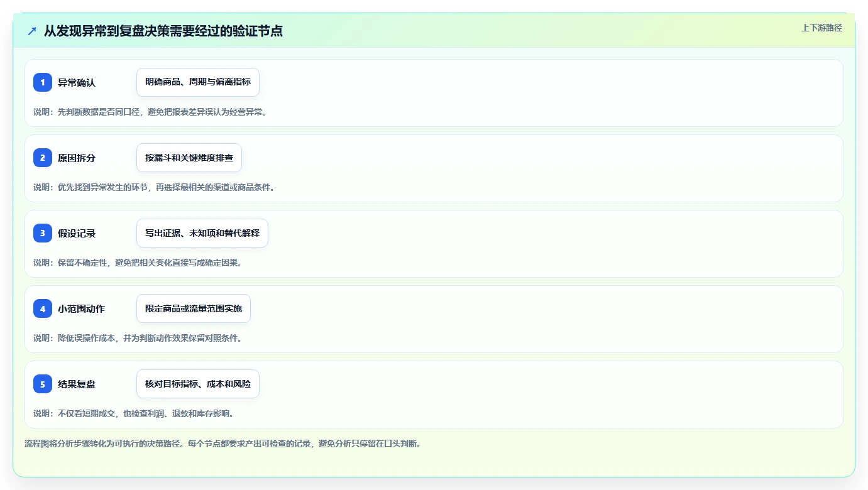Select the 异常确认 step title
This screenshot has width=868, height=490.
[77, 82]
